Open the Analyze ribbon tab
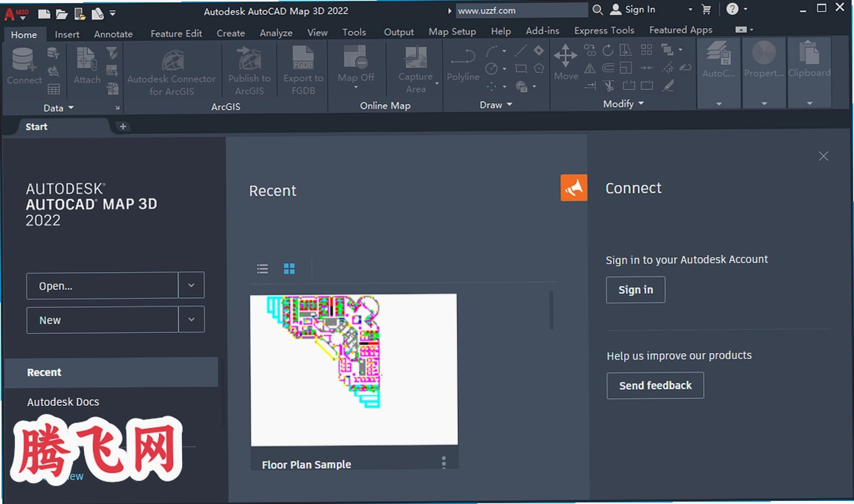 [x=276, y=32]
